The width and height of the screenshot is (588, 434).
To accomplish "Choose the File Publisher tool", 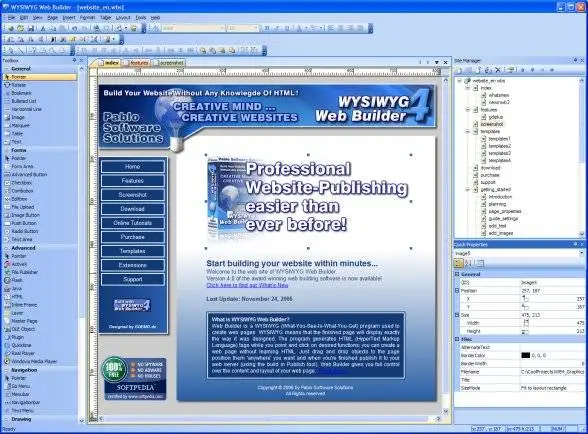I will point(24,272).
